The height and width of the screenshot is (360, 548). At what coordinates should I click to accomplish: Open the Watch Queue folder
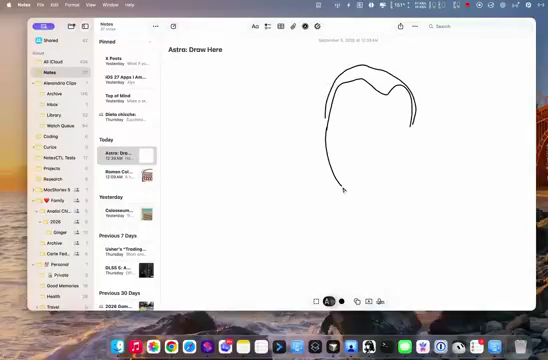pyautogui.click(x=62, y=126)
